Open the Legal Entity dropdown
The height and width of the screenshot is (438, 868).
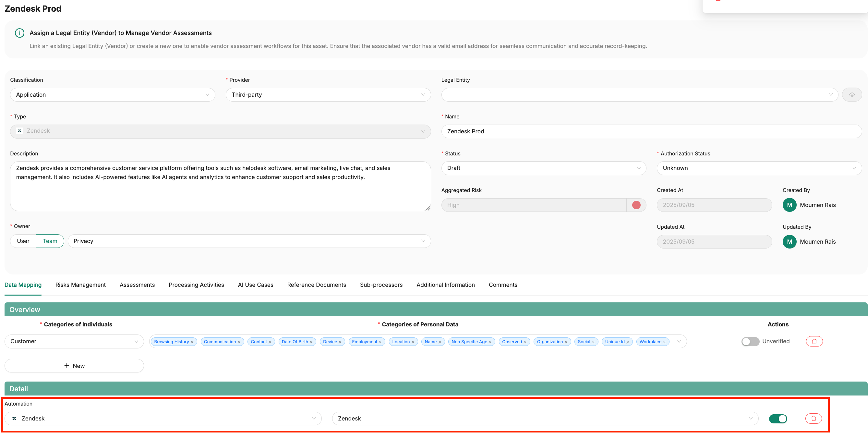click(640, 95)
